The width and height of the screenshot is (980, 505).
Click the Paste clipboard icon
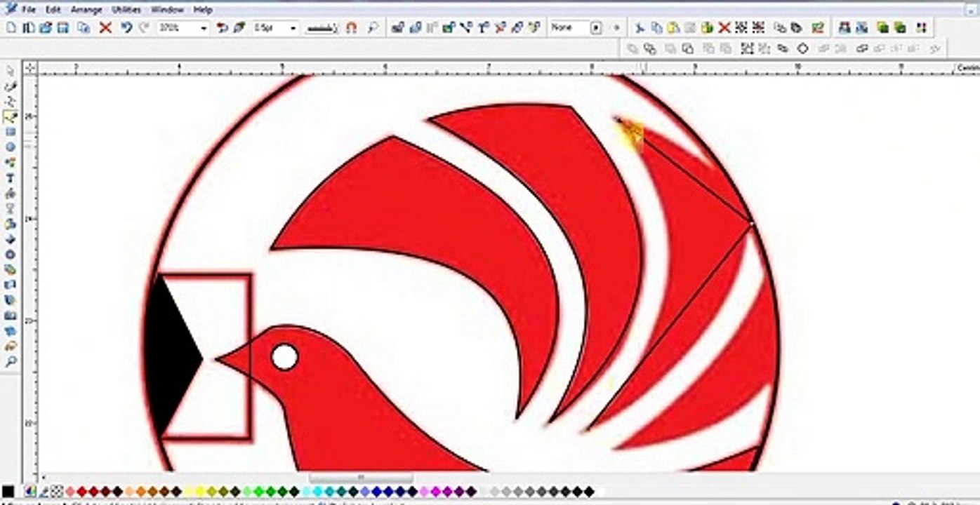[x=673, y=28]
